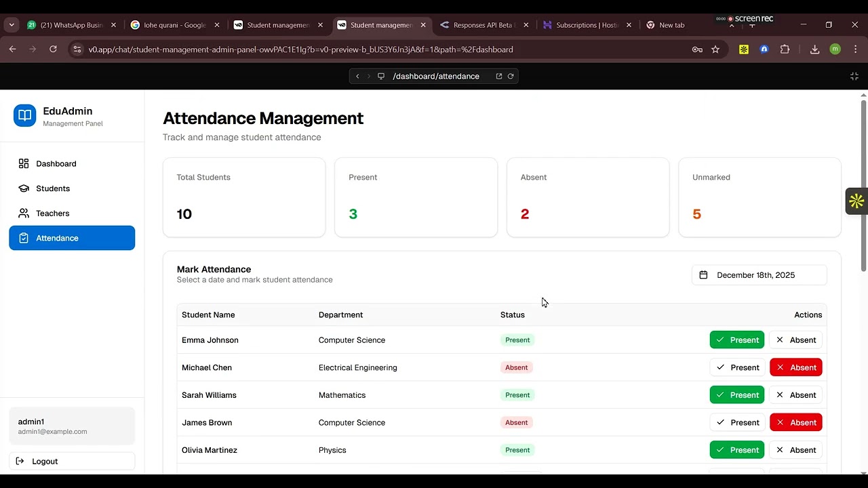Open the tab search dropdown arrow
Image resolution: width=868 pixels, height=488 pixels.
pos(12,25)
